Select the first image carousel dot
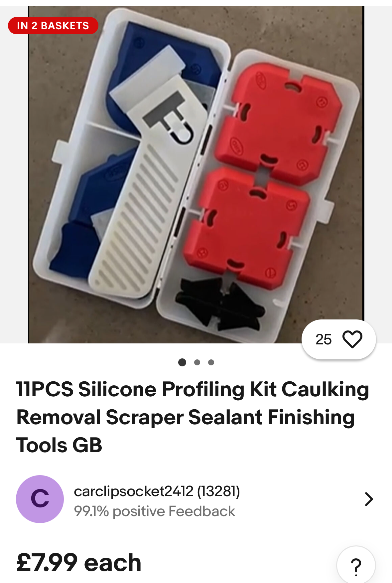Image resolution: width=392 pixels, height=583 pixels. pos(182,362)
